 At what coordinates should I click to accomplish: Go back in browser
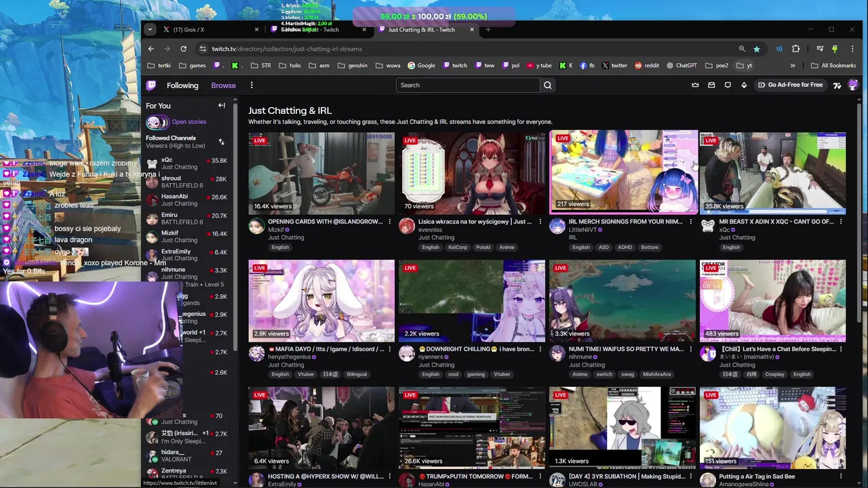(x=151, y=49)
